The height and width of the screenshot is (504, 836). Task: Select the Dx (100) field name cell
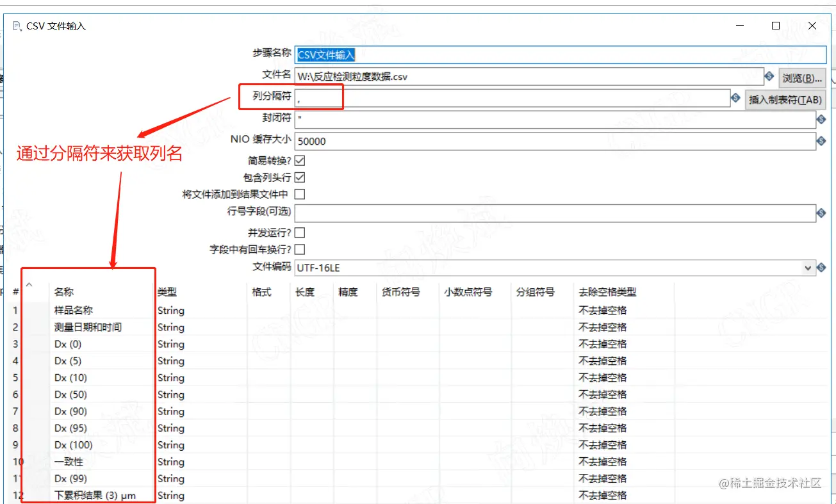tap(102, 445)
